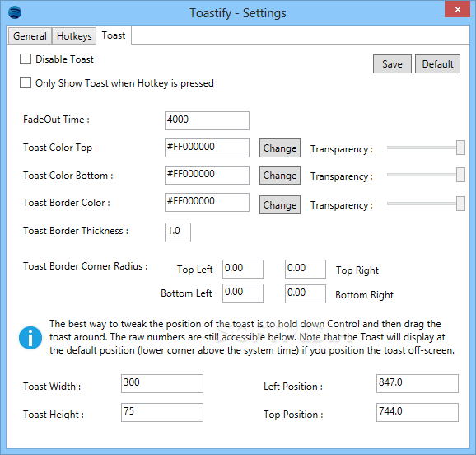Click the toast position tip paragraph

(252, 337)
